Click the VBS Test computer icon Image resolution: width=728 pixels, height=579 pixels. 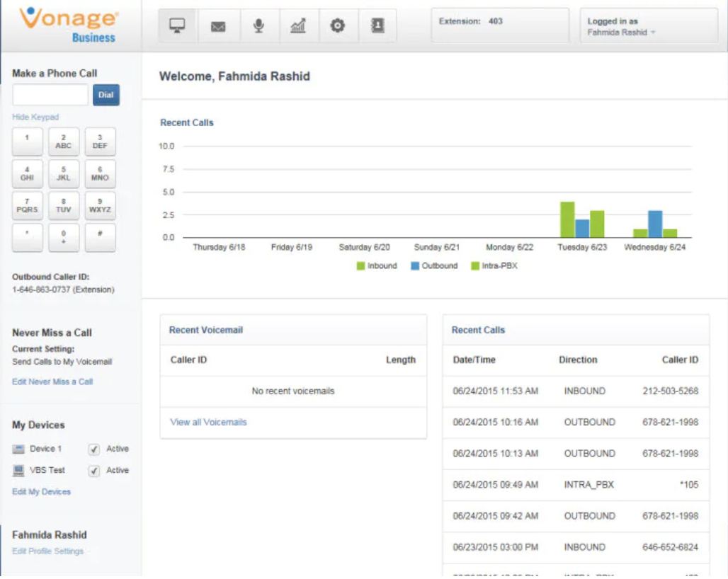coord(18,471)
